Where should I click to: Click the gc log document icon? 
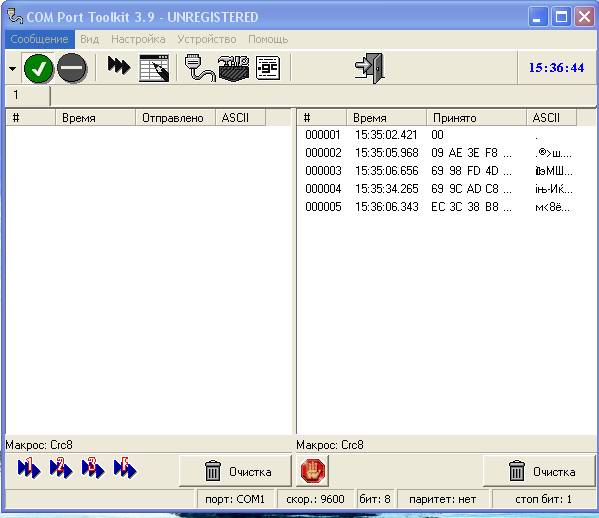click(268, 68)
